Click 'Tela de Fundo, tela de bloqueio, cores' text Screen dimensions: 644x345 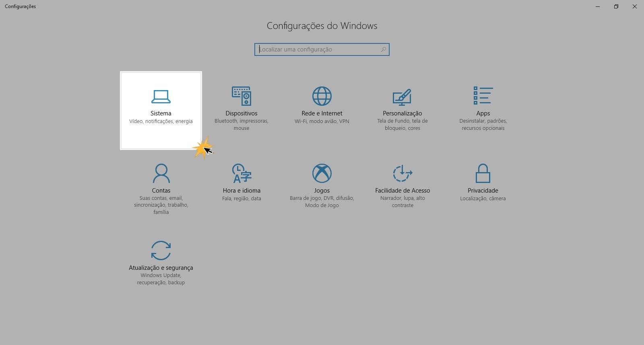[402, 125]
